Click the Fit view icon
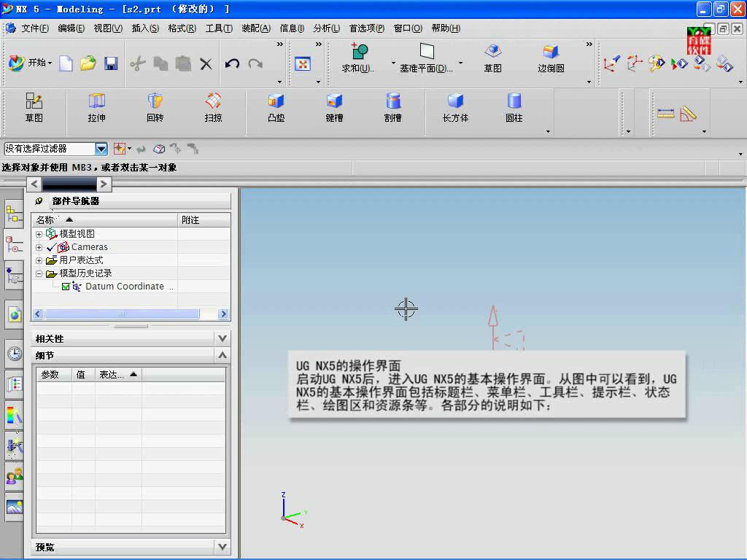The height and width of the screenshot is (560, 747). 303,63
